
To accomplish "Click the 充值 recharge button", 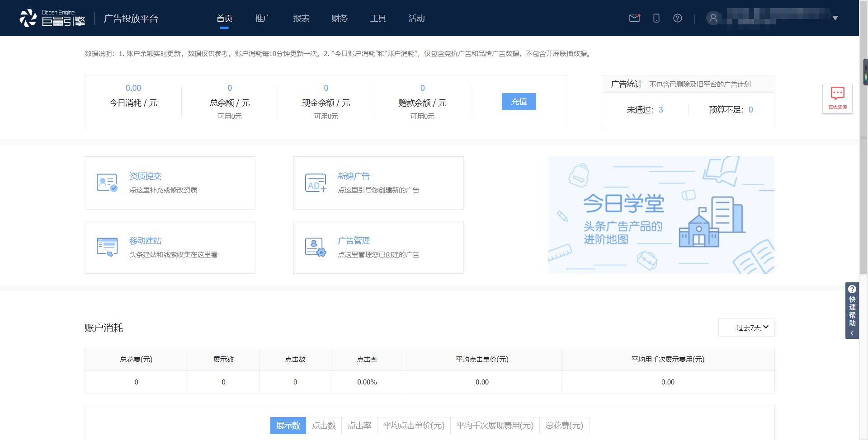I will [x=519, y=102].
